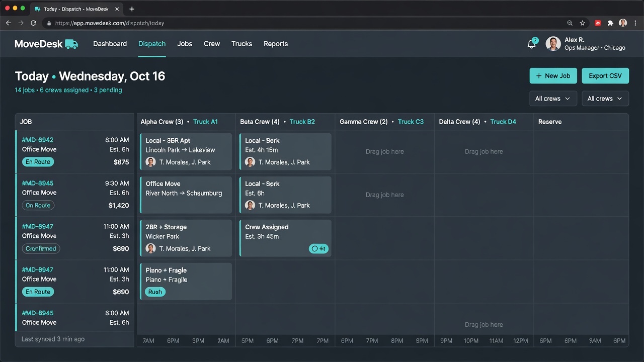This screenshot has height=362, width=644.
Task: Click the Ops Manager • Chicago label
Action: (x=595, y=48)
